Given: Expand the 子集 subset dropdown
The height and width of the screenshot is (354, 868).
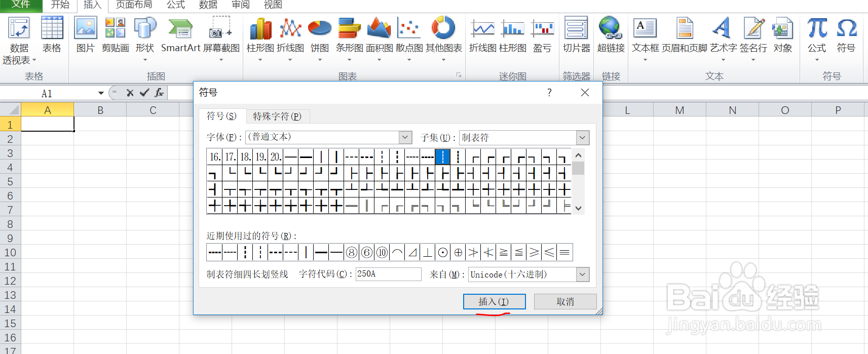Looking at the screenshot, I should click(x=583, y=137).
